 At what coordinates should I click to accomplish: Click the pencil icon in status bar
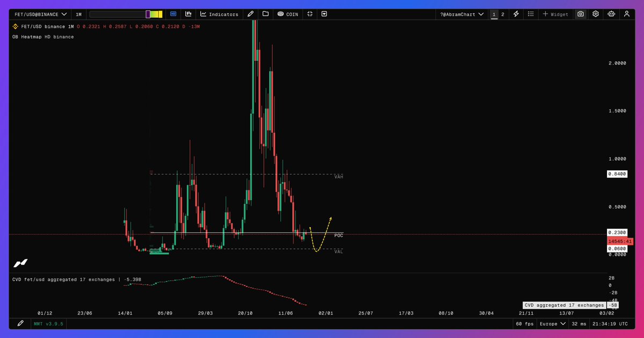[x=20, y=323]
